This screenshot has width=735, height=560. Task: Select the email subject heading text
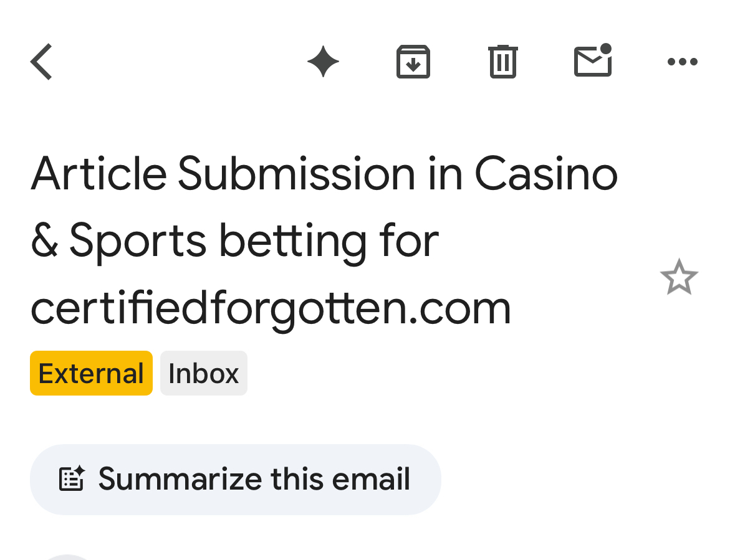tap(324, 240)
